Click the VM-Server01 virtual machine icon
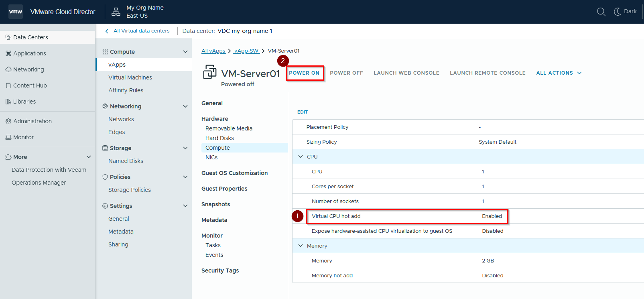This screenshot has height=299, width=644. [210, 72]
